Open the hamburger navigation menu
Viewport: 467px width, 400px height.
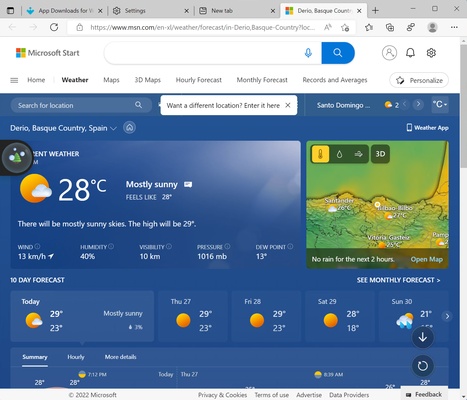pos(14,80)
